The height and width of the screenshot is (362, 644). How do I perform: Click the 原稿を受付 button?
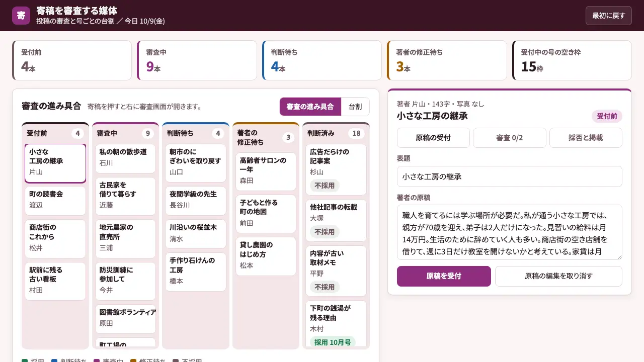click(444, 276)
